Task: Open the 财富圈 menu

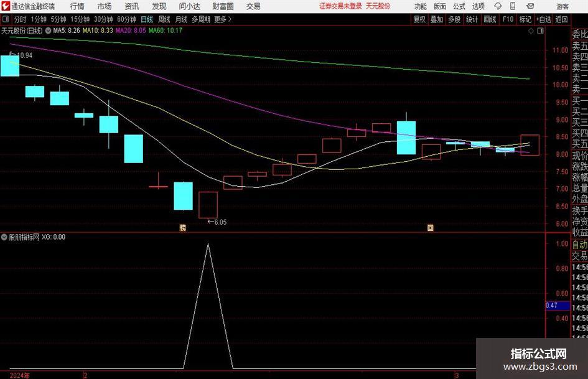Action: [223, 6]
